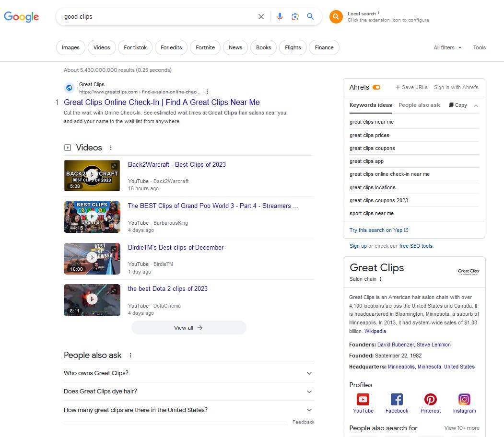This screenshot has width=504, height=437.
Task: Open Great Clips Instagram profile icon
Action: coord(464,400)
